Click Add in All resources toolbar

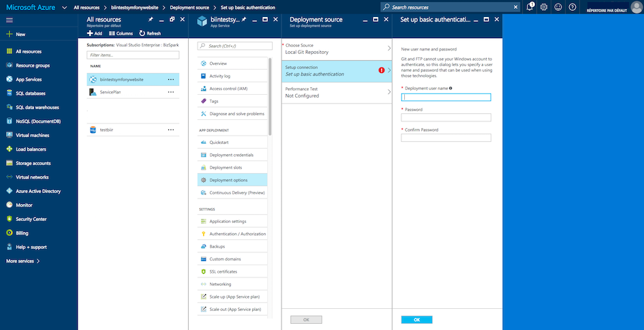(95, 33)
